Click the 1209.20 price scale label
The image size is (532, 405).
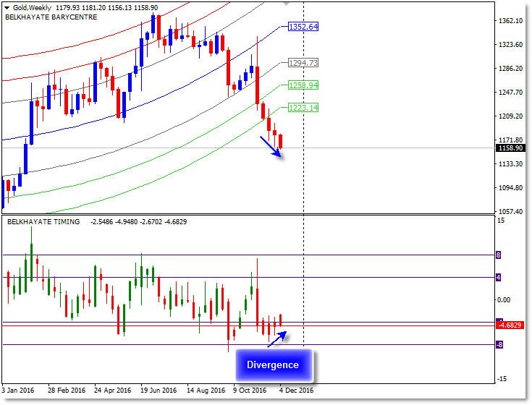tap(510, 116)
